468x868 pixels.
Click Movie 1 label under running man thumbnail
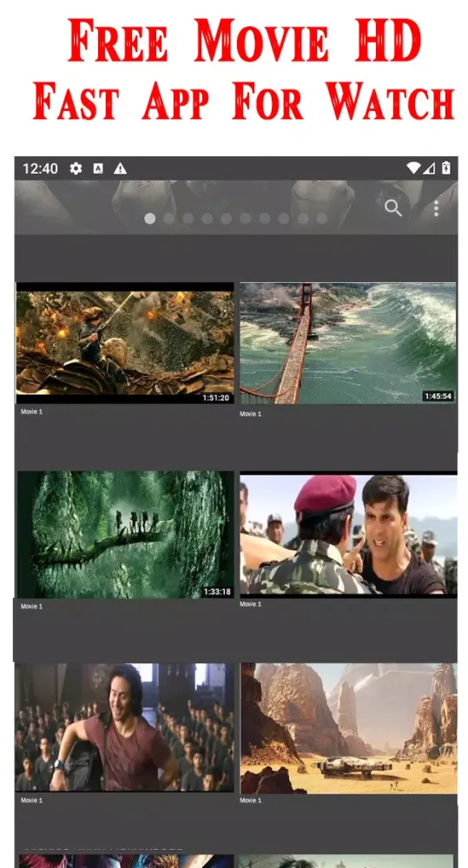click(x=31, y=800)
